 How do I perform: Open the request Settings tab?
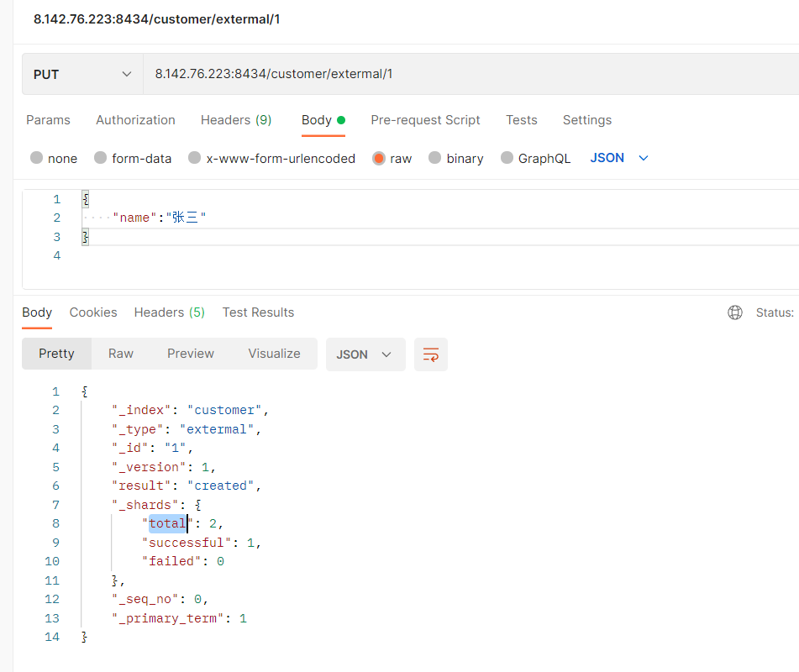[x=587, y=120]
